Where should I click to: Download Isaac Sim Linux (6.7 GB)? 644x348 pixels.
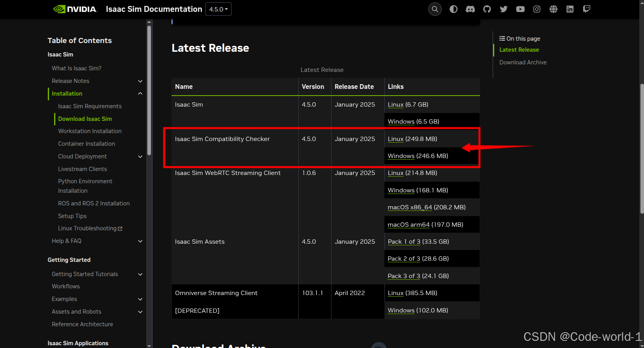(x=395, y=105)
